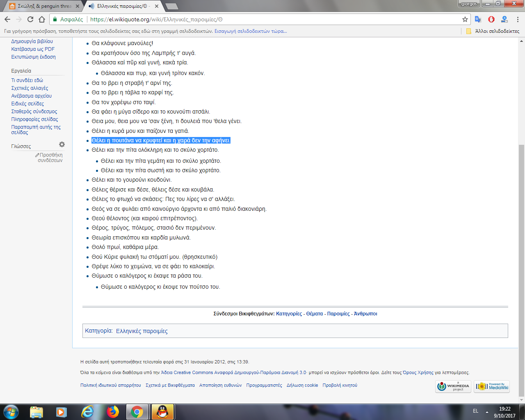The height and width of the screenshot is (420, 525).
Task: Open the language settings gear icon
Action: 62,144
